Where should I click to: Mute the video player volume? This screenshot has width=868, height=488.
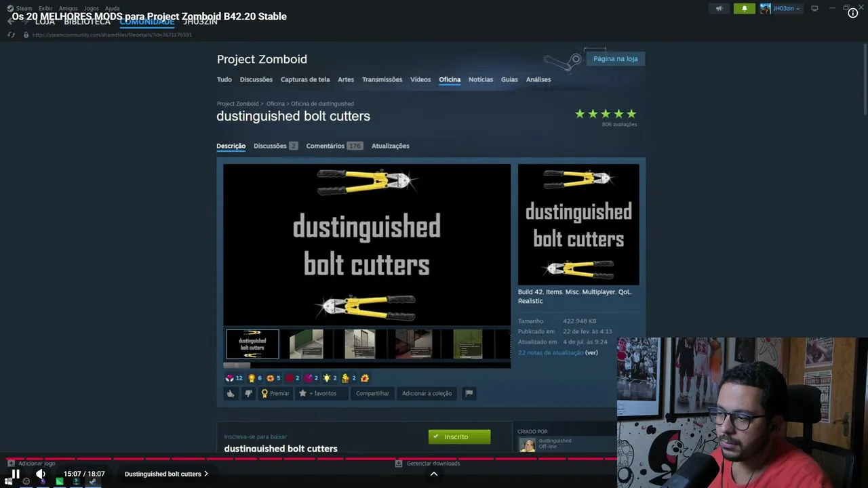tap(41, 474)
